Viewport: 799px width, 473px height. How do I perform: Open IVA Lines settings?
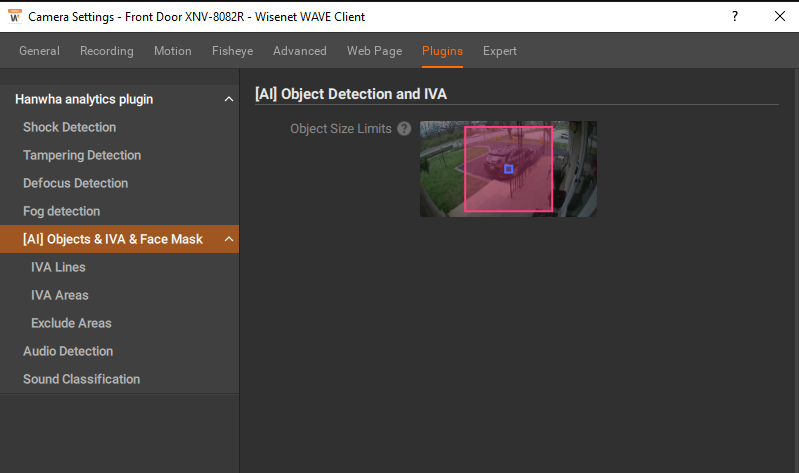click(x=58, y=267)
